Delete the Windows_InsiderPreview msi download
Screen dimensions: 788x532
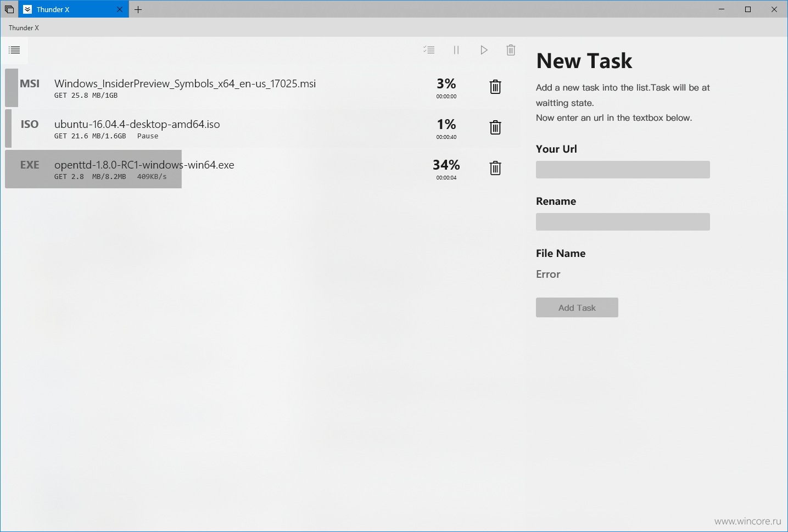point(495,87)
